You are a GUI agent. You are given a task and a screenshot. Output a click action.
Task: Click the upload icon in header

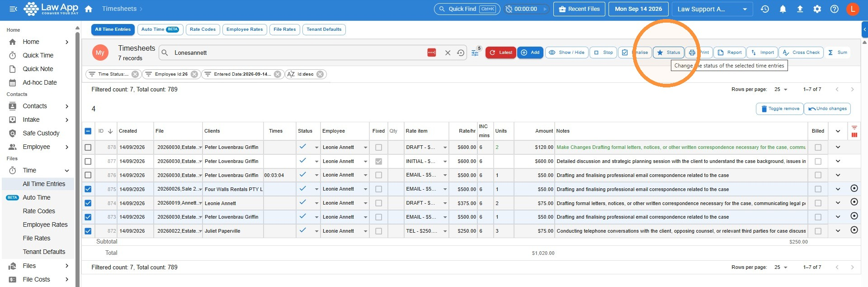click(800, 9)
